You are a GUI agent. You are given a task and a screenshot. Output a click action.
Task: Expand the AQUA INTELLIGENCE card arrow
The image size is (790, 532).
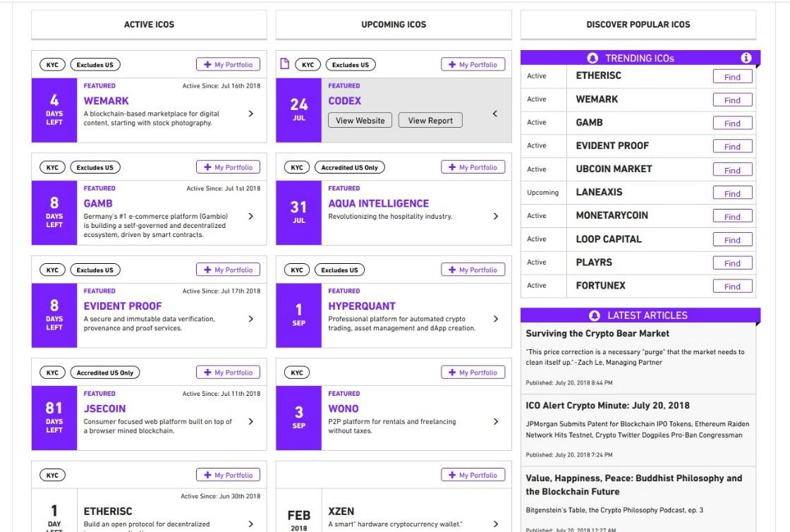tap(496, 216)
